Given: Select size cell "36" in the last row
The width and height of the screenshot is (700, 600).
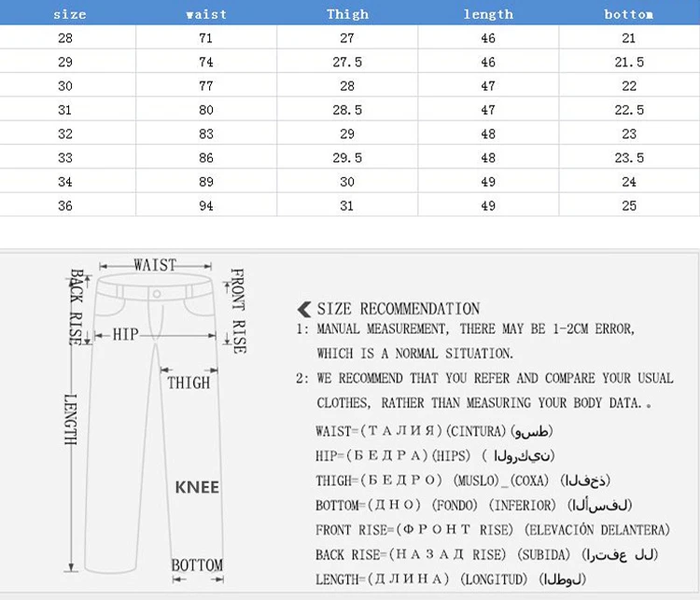Looking at the screenshot, I should pyautogui.click(x=65, y=206).
